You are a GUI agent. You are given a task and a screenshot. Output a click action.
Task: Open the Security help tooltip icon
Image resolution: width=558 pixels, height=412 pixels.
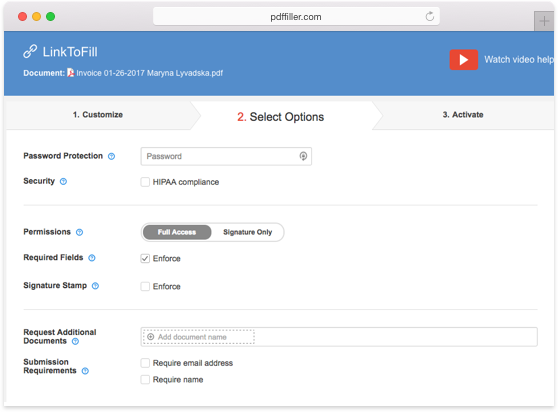(x=63, y=182)
